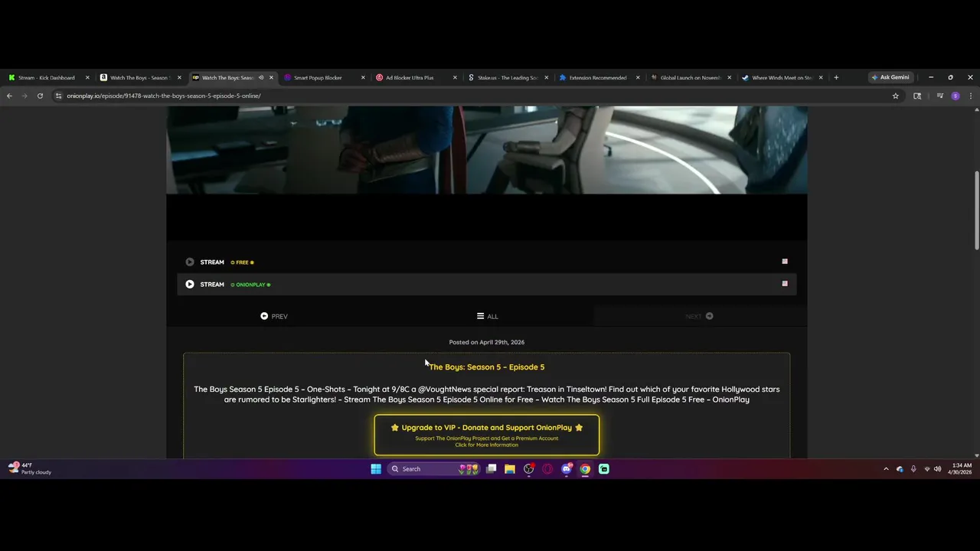Screen dimensions: 980x551
Task: Click the Upgrade to VIP donate banner
Action: click(x=487, y=435)
